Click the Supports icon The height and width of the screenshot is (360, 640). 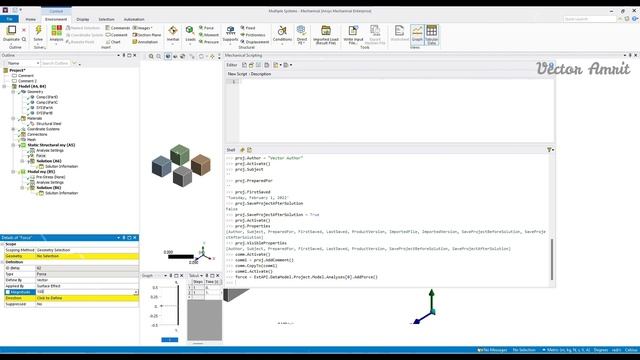[x=230, y=31]
